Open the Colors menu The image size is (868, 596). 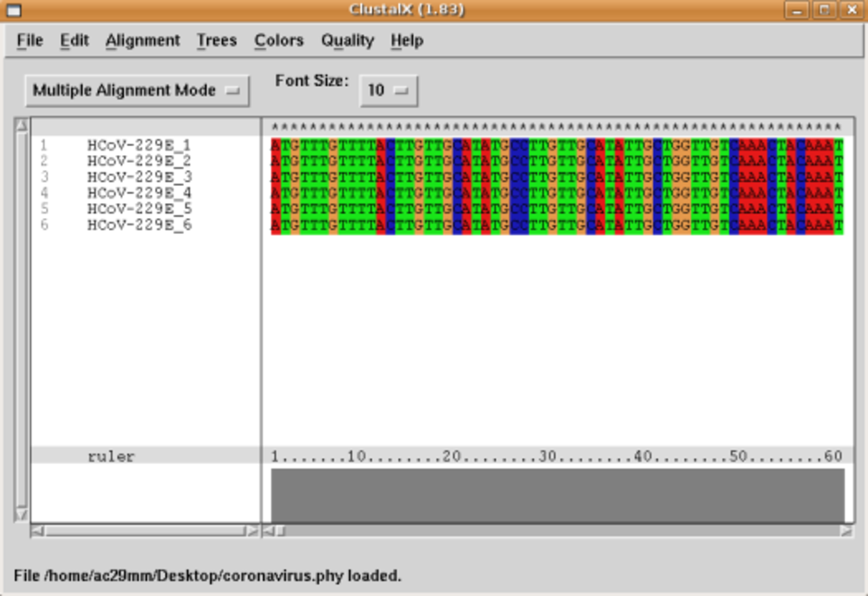pyautogui.click(x=279, y=41)
